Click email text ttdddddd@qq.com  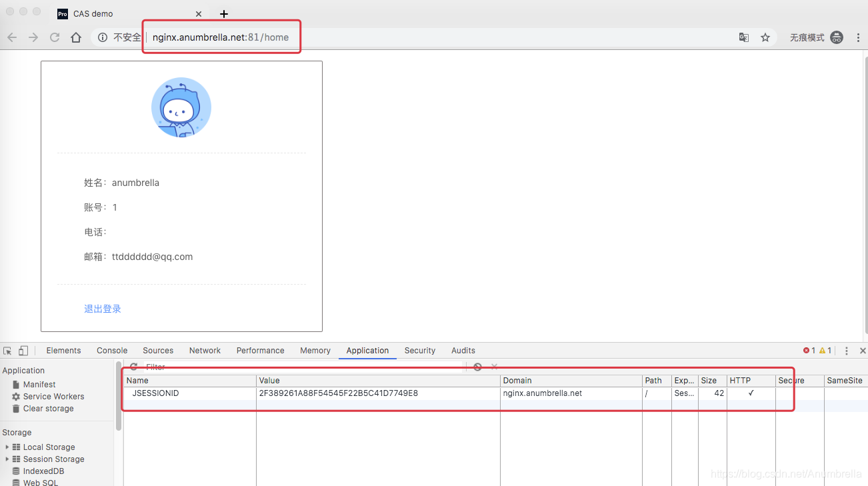[x=152, y=257]
